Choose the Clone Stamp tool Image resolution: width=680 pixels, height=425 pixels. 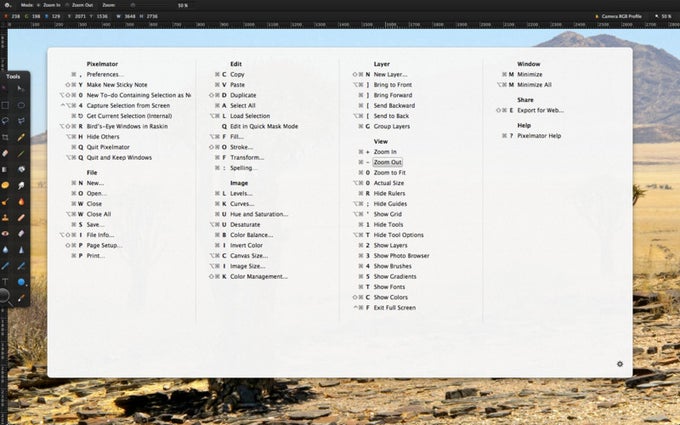click(5, 218)
